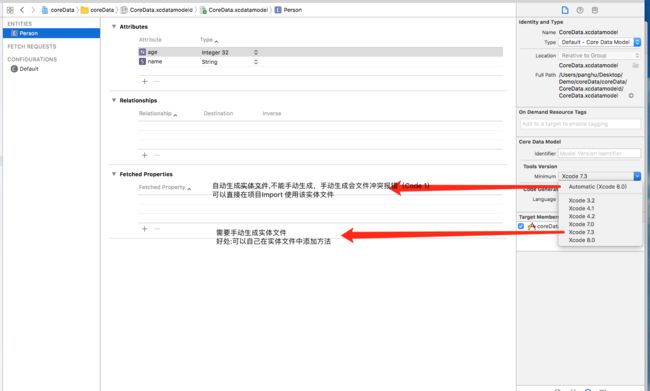Sort by the Fetched Property column header
Viewport: 650px width, 391px height.
[165, 187]
